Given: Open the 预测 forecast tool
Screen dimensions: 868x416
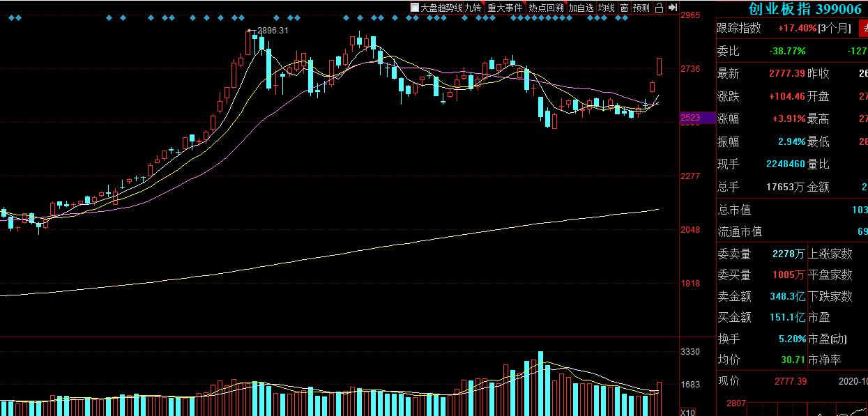Looking at the screenshot, I should [641, 8].
